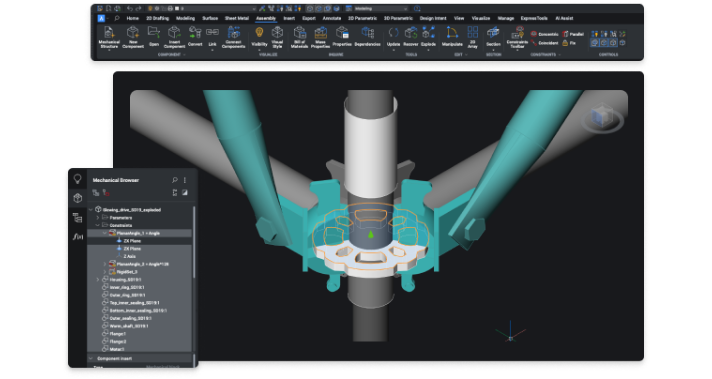Click the Connect Components icon
The height and width of the screenshot is (379, 712).
(233, 33)
